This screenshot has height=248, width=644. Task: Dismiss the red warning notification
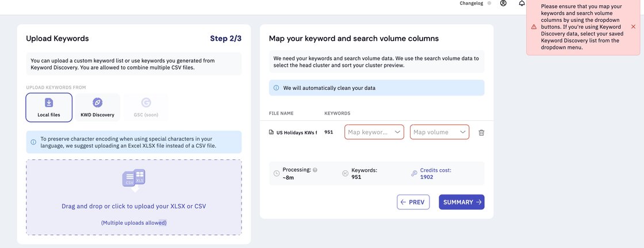coord(633,26)
